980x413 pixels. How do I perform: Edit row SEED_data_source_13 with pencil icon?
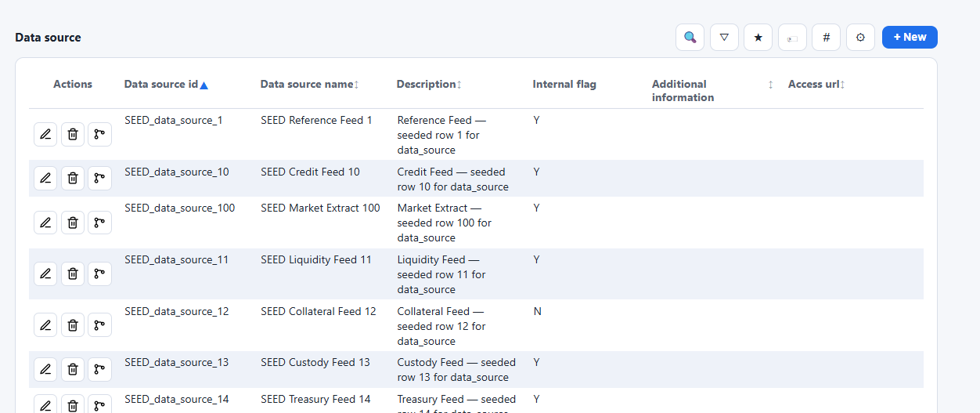point(45,368)
